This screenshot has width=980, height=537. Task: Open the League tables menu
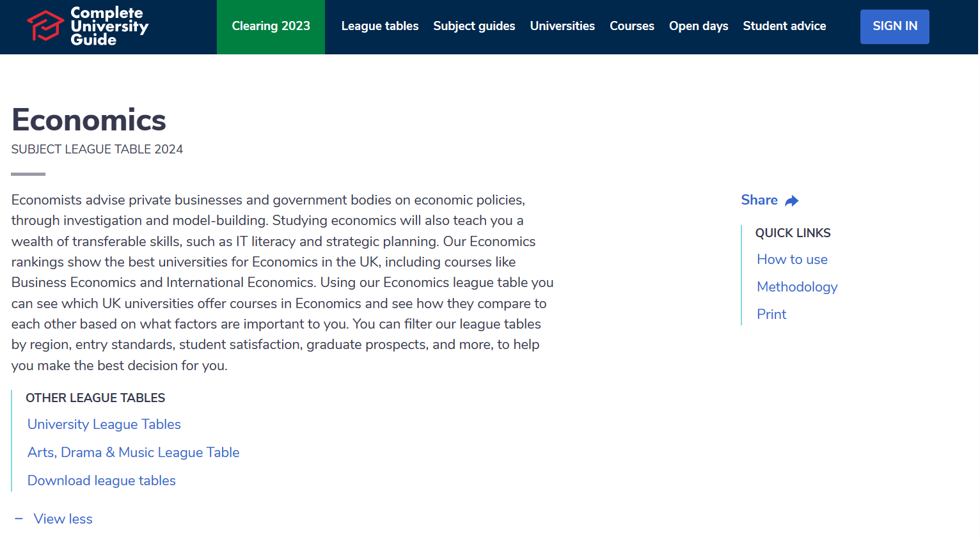click(x=379, y=26)
